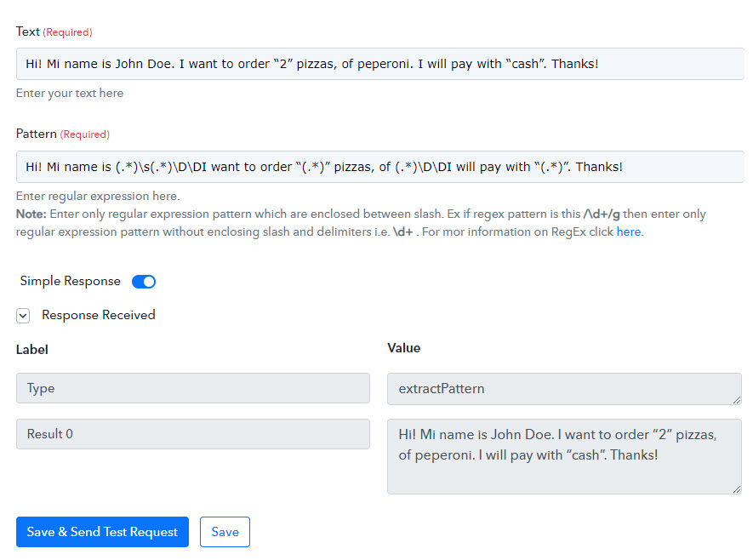Click the Result 0 value text area

564,456
